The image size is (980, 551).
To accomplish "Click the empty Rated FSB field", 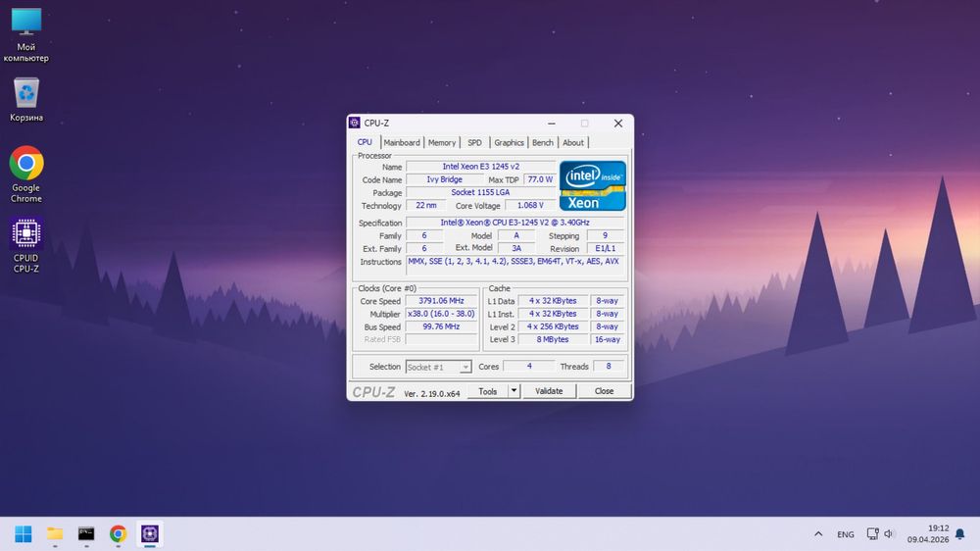I will [441, 339].
